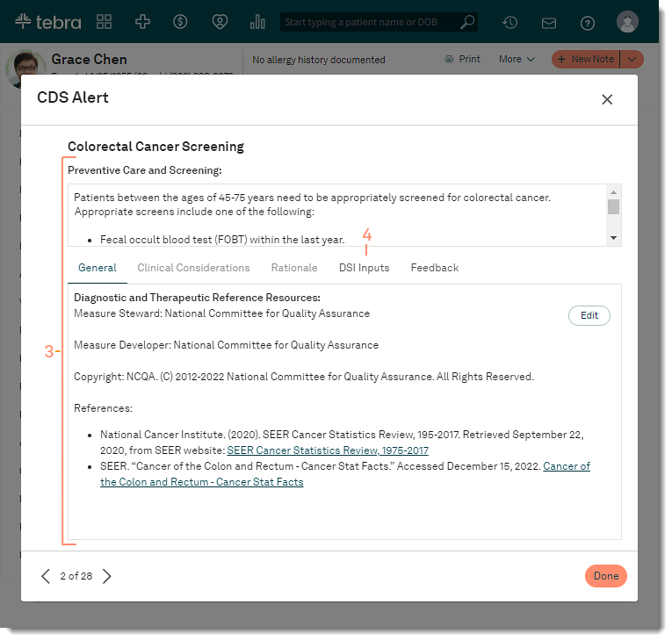Click the description box scrollbar thumb
This screenshot has height=641, width=672.
coord(613,206)
